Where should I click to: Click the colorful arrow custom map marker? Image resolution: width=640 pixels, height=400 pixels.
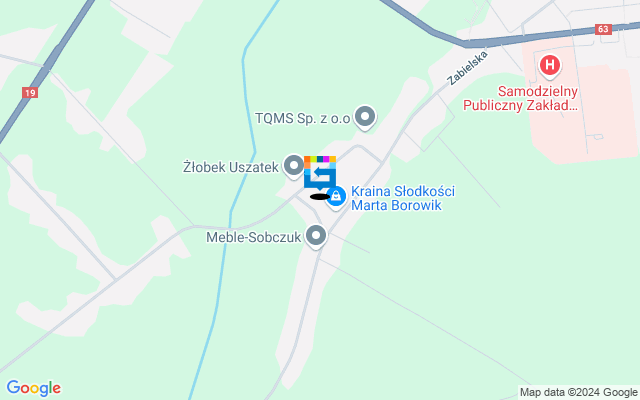pos(320,173)
